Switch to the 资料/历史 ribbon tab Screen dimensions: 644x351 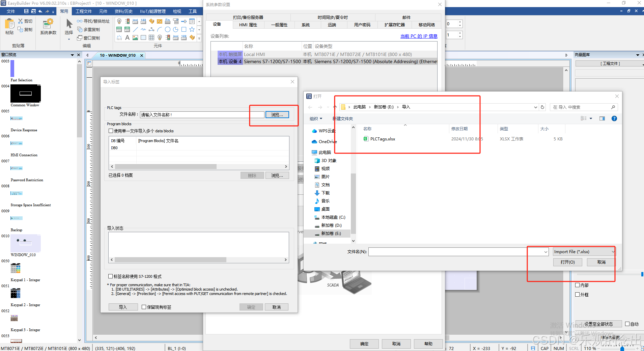[x=123, y=11]
